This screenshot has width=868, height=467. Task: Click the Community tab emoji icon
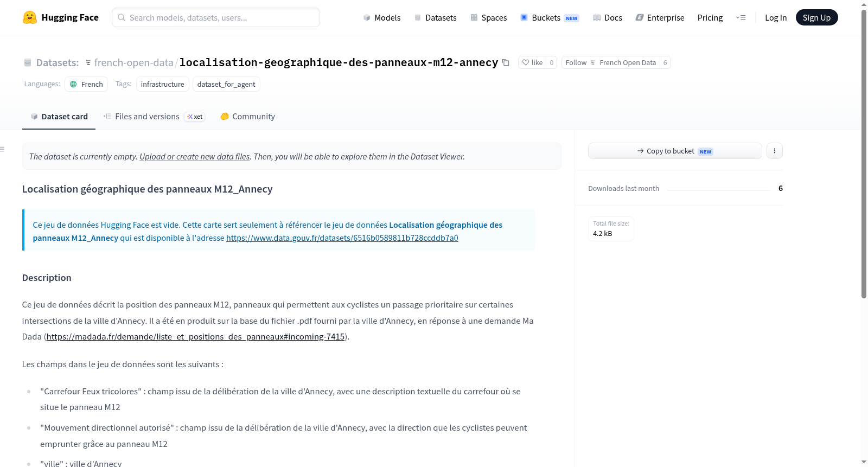click(225, 116)
